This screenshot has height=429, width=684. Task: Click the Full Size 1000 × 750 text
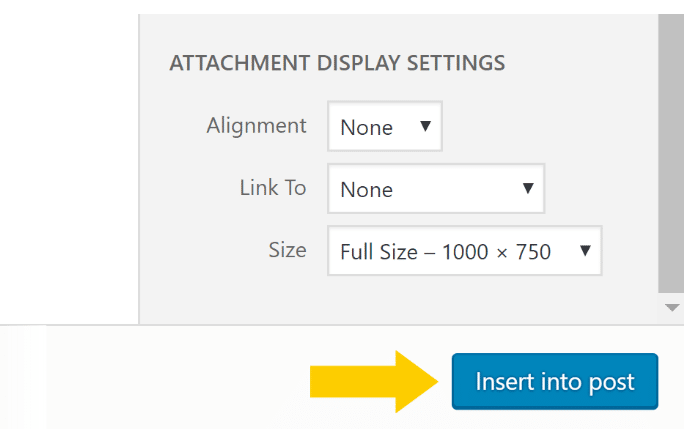[x=445, y=252]
